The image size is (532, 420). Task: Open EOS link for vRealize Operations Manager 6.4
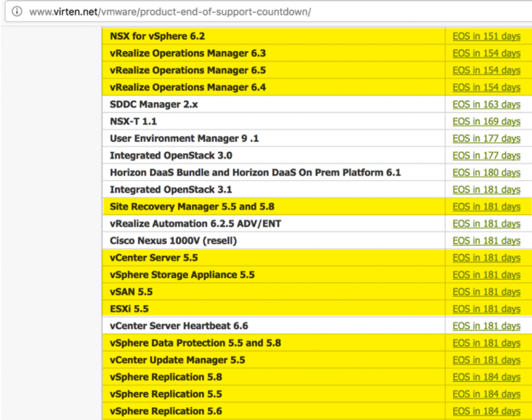point(487,87)
